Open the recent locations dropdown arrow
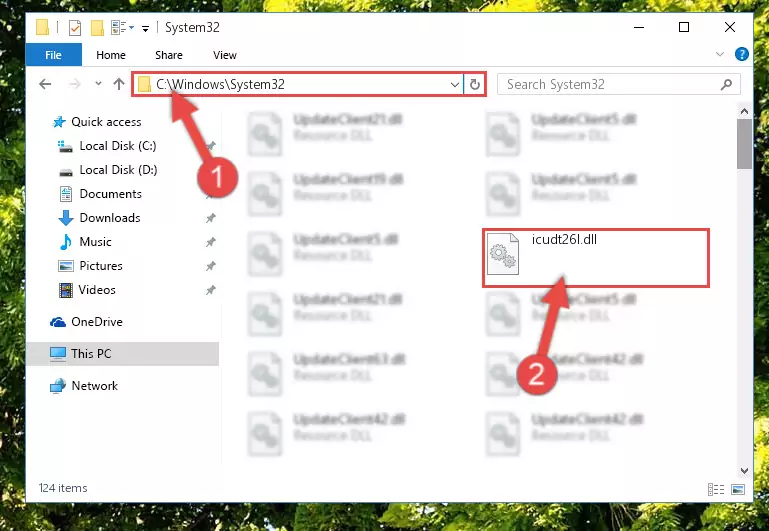769x531 pixels. tap(98, 84)
